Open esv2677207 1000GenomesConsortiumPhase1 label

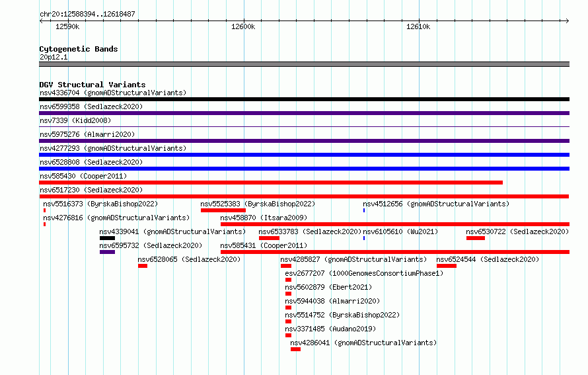(x=364, y=273)
